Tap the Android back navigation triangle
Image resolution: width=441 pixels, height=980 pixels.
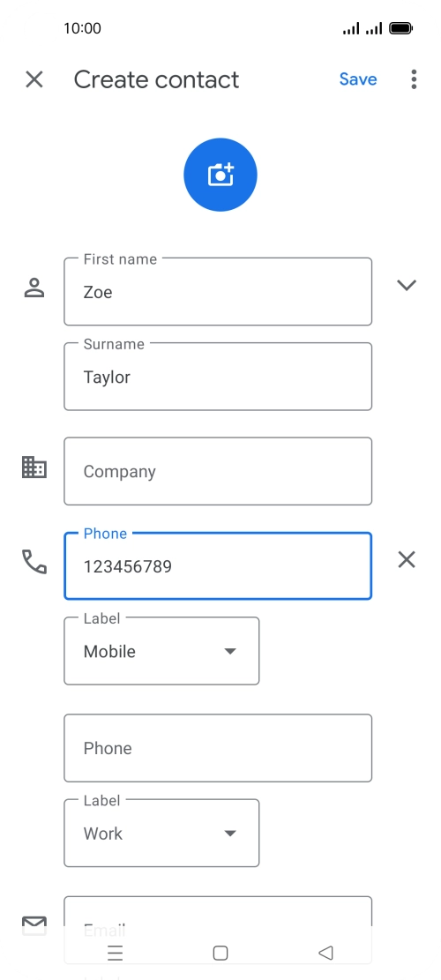[x=325, y=953]
